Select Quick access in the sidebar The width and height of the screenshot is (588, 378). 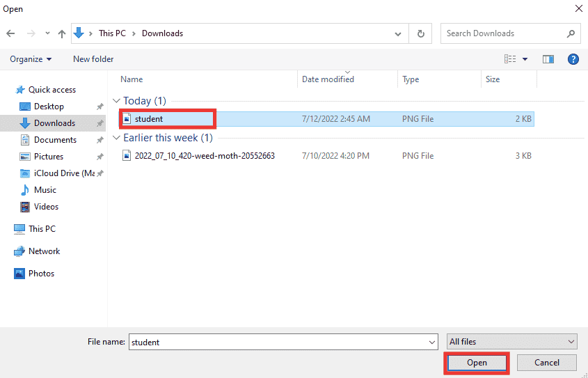[x=52, y=90]
